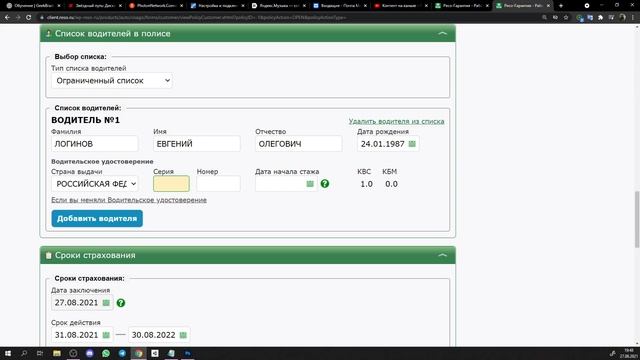640x360 pixels.
Task: Click browser forward arrow
Action: (18, 18)
